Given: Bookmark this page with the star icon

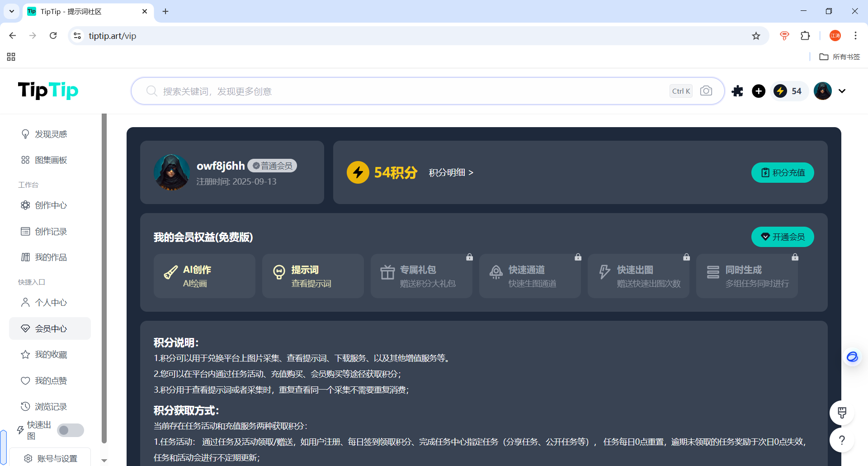Looking at the screenshot, I should 756,36.
